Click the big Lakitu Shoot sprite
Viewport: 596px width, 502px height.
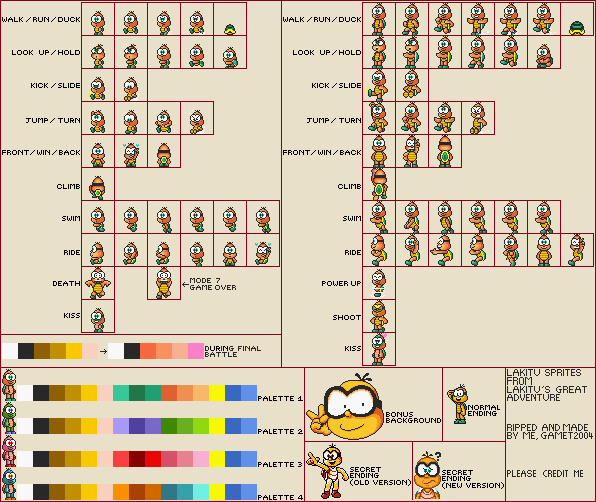pyautogui.click(x=379, y=316)
